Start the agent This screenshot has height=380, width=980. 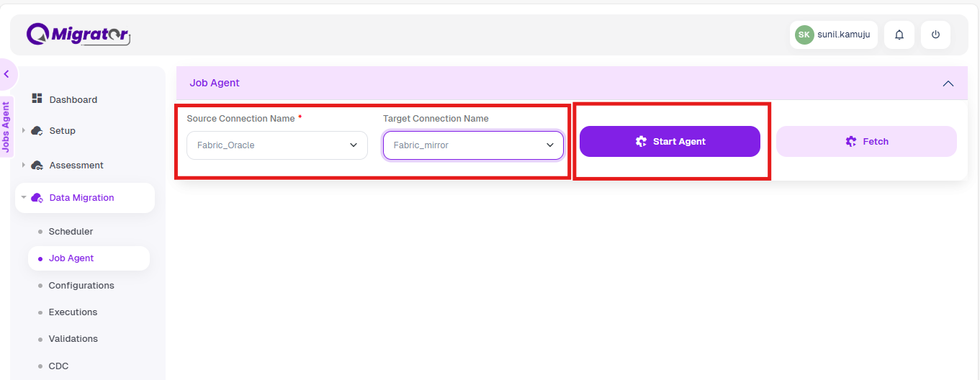click(x=670, y=142)
